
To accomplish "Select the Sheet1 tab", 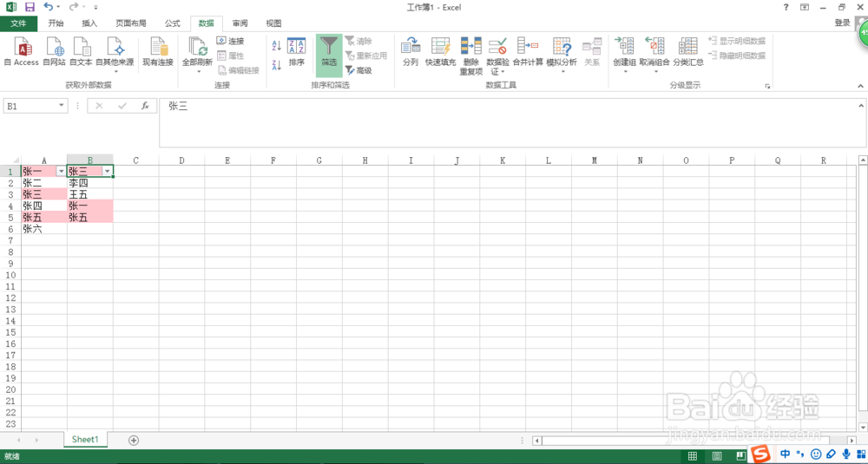I will click(85, 439).
